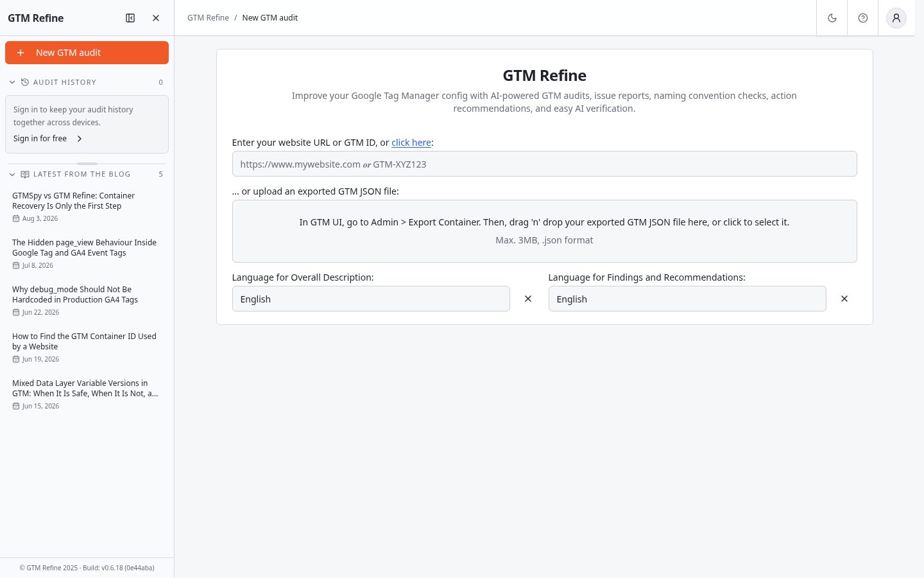924x578 pixels.
Task: Collapse the Latest from the Blog section
Action: coord(12,174)
